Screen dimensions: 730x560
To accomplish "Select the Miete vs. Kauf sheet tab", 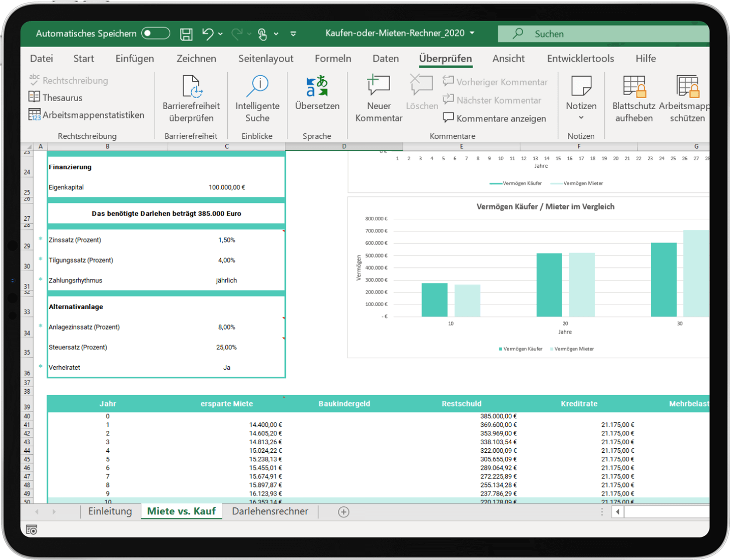I will pos(181,511).
